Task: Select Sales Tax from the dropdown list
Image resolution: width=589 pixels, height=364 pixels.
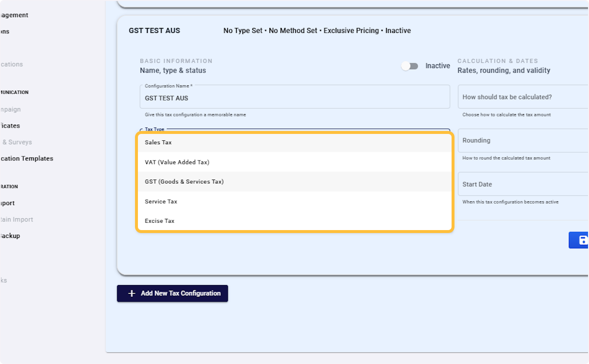Action: 294,142
